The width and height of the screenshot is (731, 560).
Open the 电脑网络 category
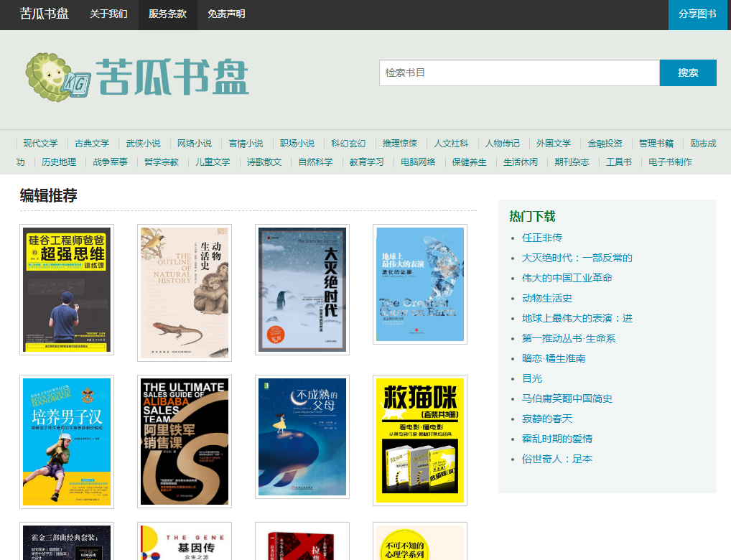pyautogui.click(x=418, y=162)
